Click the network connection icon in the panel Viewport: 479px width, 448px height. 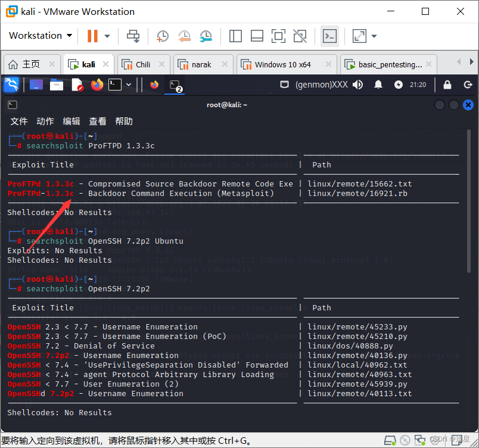(x=284, y=84)
